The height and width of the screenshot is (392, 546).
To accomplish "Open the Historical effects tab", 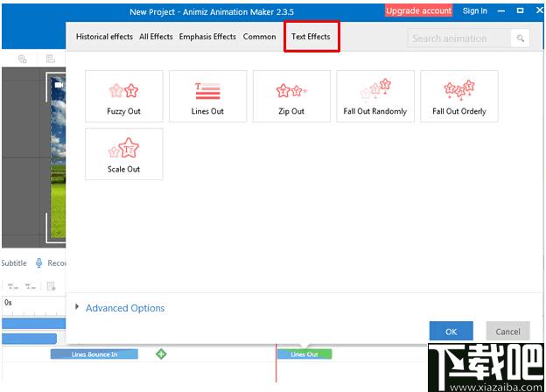I will tap(104, 37).
